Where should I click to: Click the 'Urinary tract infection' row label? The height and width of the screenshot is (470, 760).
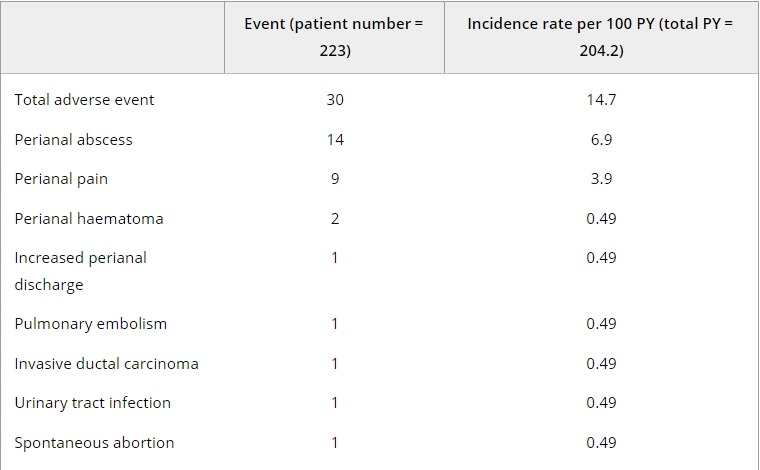(92, 403)
